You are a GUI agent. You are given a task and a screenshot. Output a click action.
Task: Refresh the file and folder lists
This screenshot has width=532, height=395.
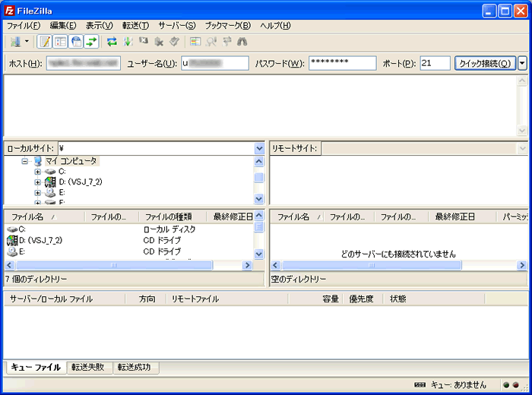[x=112, y=42]
